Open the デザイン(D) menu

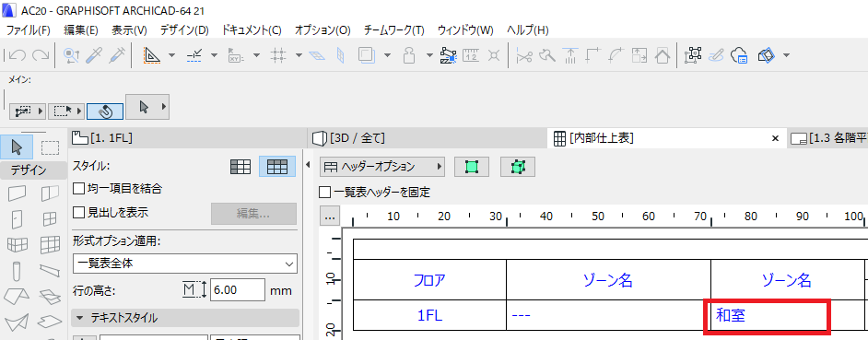(x=184, y=29)
